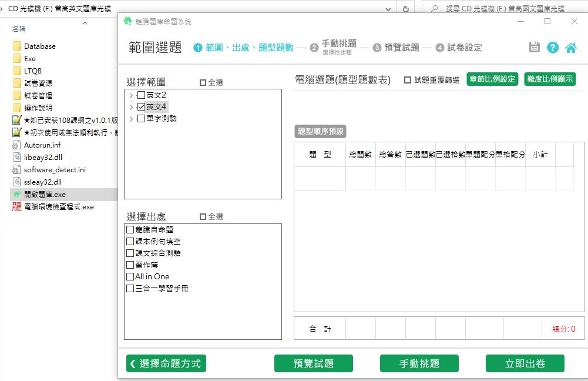Open the 開啟題庫.exe application file
The width and height of the screenshot is (588, 381).
pyautogui.click(x=45, y=194)
